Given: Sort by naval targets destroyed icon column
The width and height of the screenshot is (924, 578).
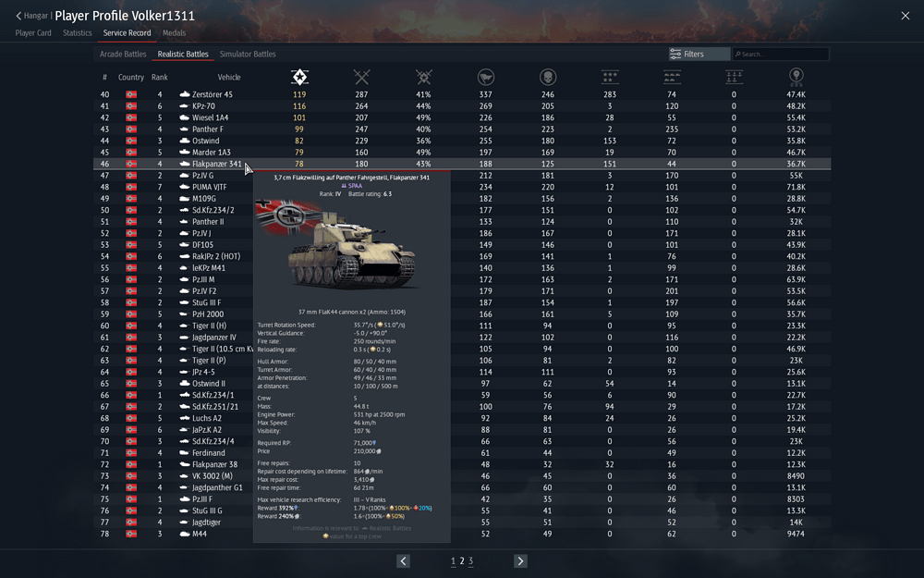Looking at the screenshot, I should point(734,77).
